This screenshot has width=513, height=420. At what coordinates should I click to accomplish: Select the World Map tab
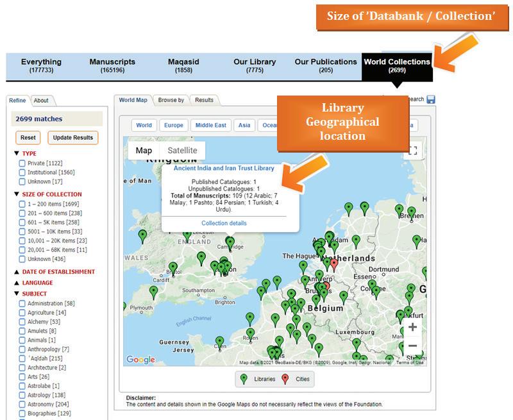pyautogui.click(x=133, y=100)
